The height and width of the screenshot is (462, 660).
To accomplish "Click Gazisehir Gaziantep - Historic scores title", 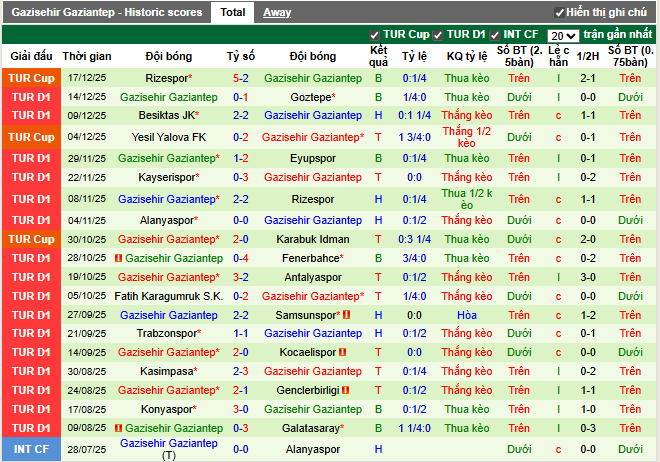I will 107,12.
